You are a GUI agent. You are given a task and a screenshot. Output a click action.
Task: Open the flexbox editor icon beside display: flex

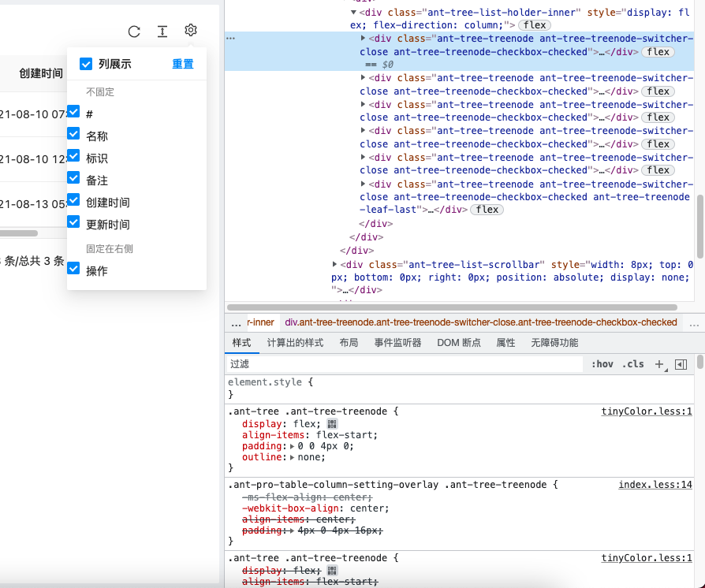tap(331, 424)
